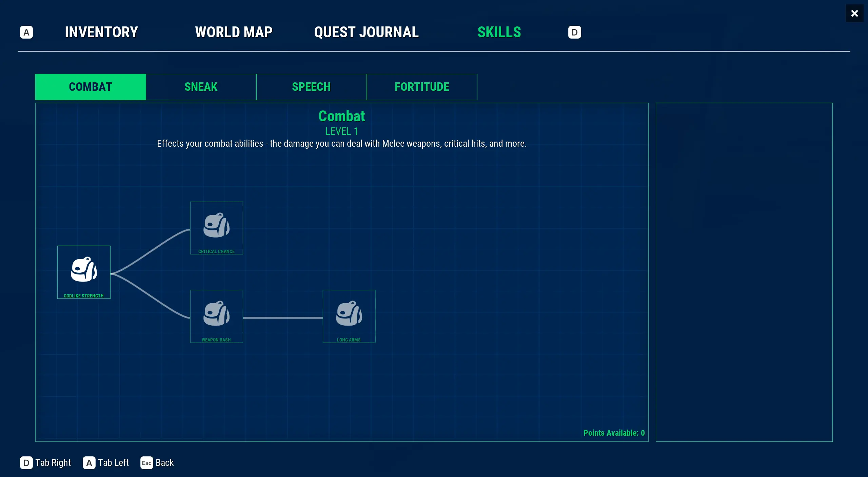Select the Combat skill category
The height and width of the screenshot is (477, 868).
[91, 87]
